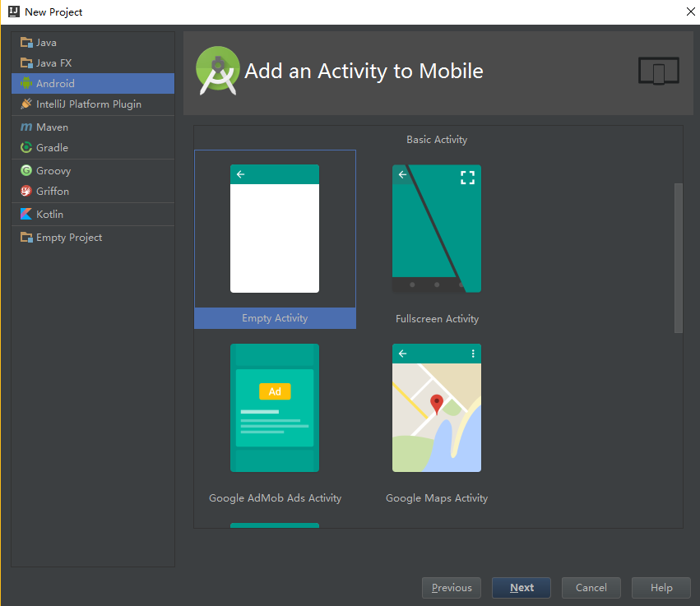Pick the Groovy label
The image size is (700, 606).
tap(53, 171)
